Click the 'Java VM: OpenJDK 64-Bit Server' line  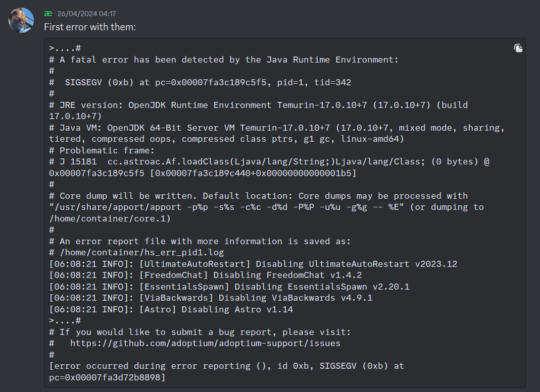(x=277, y=128)
